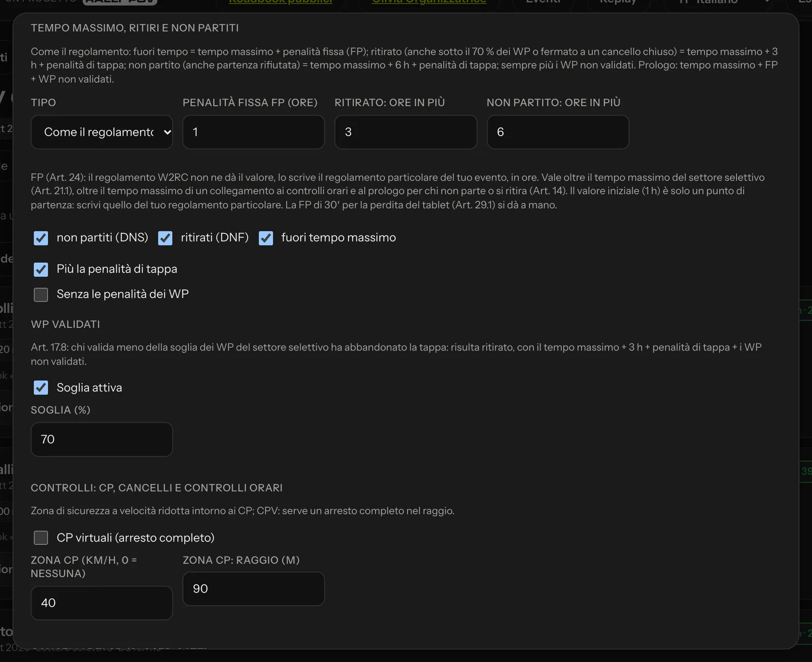Click the 'Non partito: ore in più' label
This screenshot has height=662, width=812.
tap(554, 102)
